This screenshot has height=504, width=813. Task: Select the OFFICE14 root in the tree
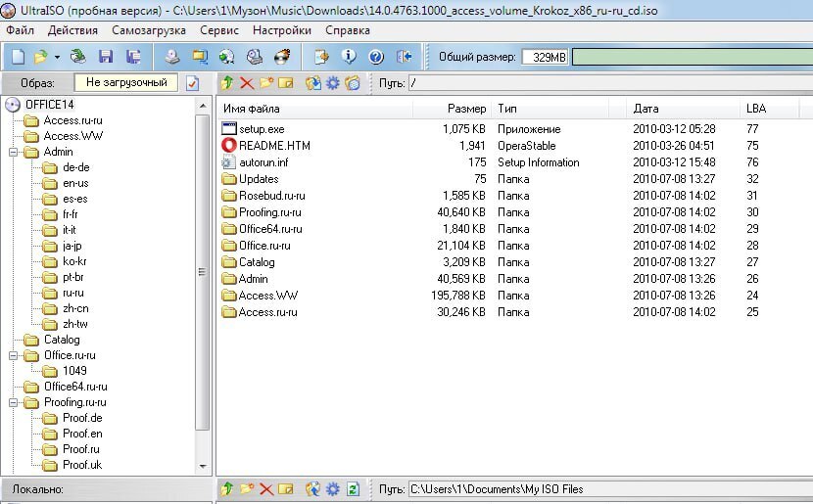click(50, 105)
